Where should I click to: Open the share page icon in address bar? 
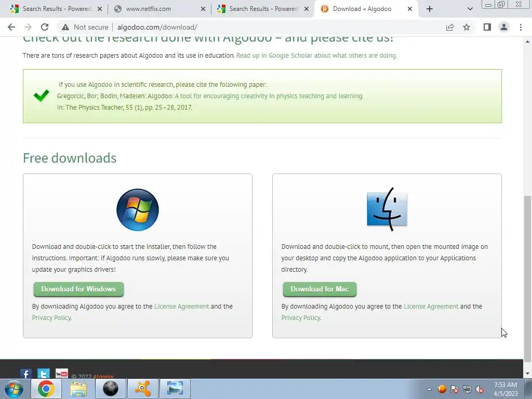point(450,27)
